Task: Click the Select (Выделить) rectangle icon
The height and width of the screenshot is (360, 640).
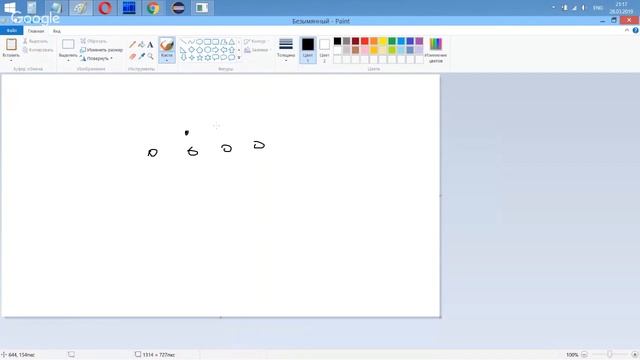Action: 68,44
